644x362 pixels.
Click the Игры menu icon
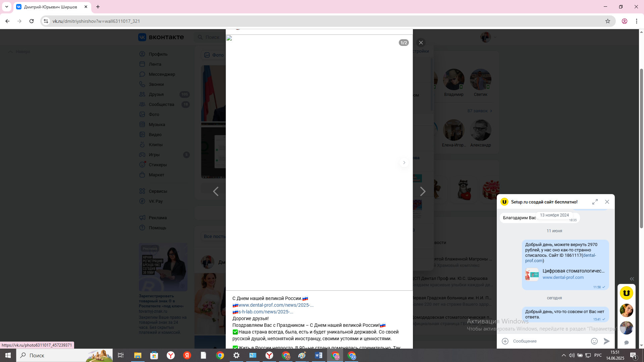pyautogui.click(x=142, y=155)
